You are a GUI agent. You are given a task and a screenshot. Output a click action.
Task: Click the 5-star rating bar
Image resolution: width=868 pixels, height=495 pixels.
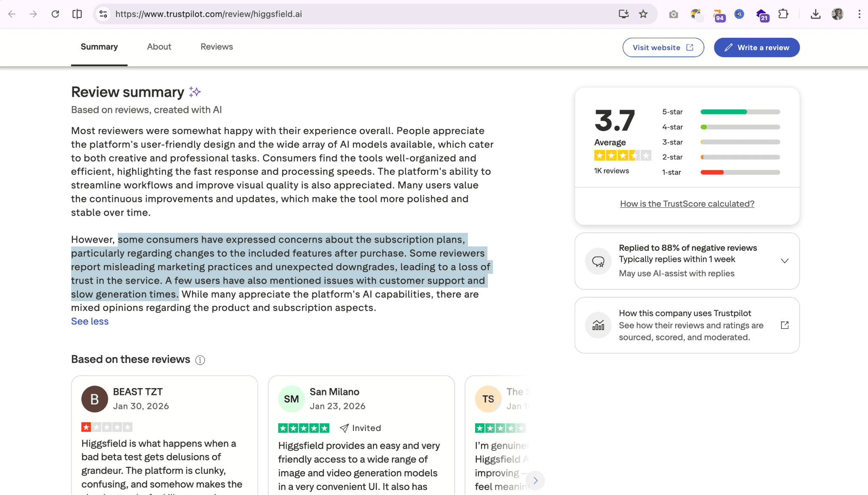740,112
